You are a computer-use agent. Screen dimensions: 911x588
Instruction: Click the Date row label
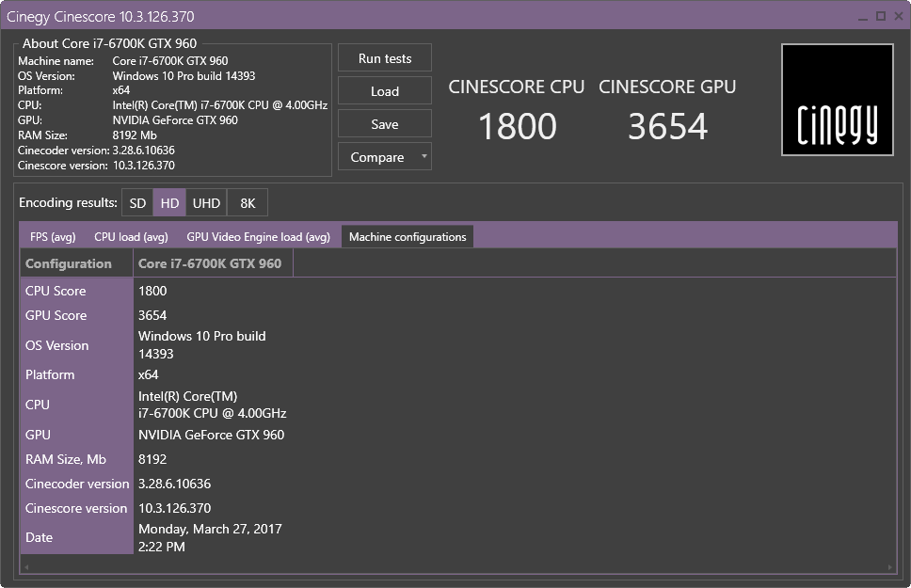click(x=39, y=537)
